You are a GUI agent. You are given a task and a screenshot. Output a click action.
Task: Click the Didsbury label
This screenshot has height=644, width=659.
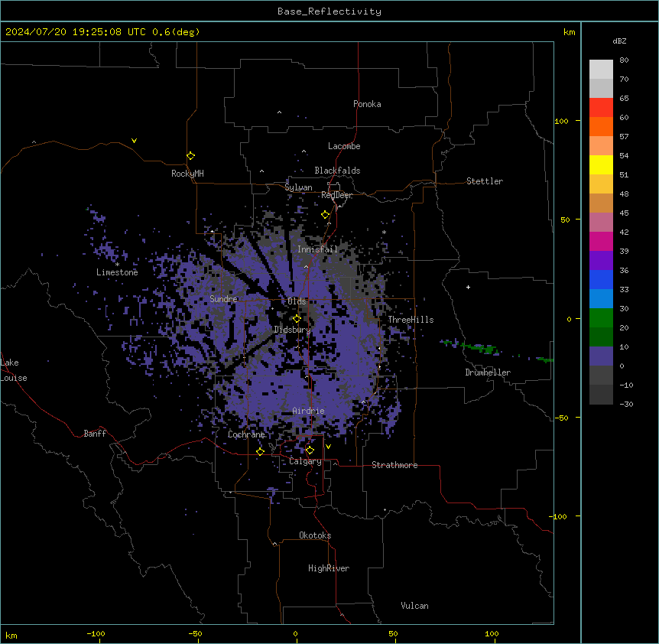coord(292,330)
